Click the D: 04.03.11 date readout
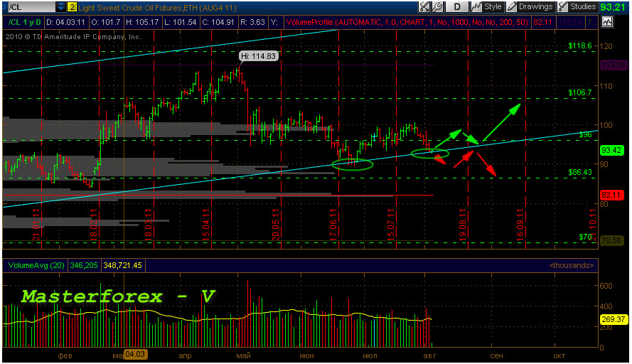The width and height of the screenshot is (632, 364). click(65, 22)
